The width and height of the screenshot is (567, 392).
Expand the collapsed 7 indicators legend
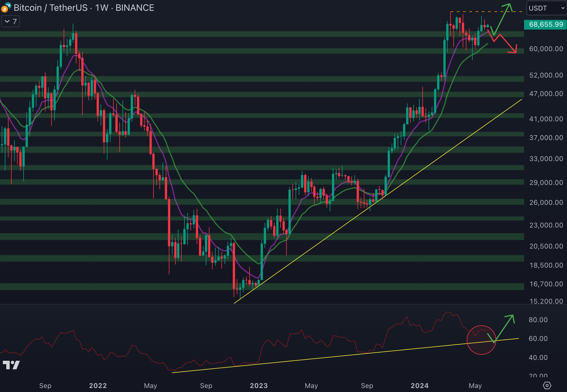tap(11, 22)
